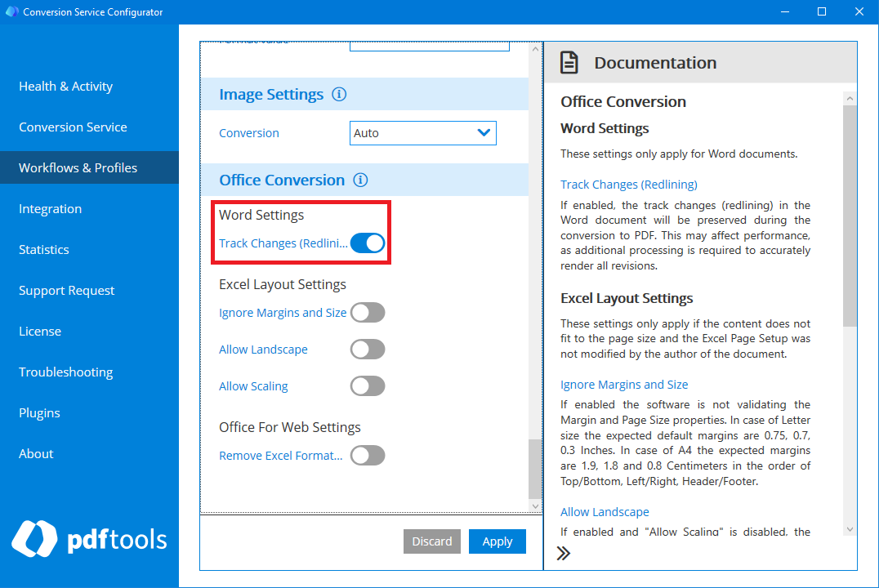
Task: Click the Image Settings info icon
Action: (338, 94)
